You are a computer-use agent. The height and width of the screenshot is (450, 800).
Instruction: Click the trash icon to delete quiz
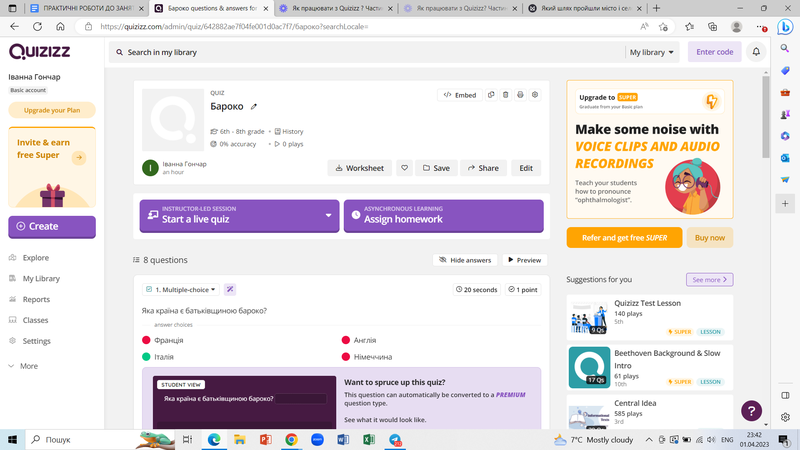506,95
